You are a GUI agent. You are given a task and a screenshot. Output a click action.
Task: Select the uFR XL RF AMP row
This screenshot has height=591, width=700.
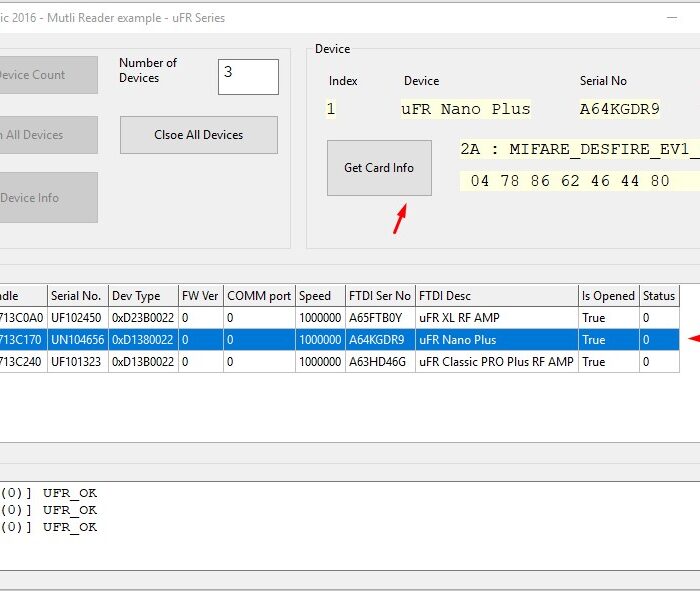click(x=339, y=318)
